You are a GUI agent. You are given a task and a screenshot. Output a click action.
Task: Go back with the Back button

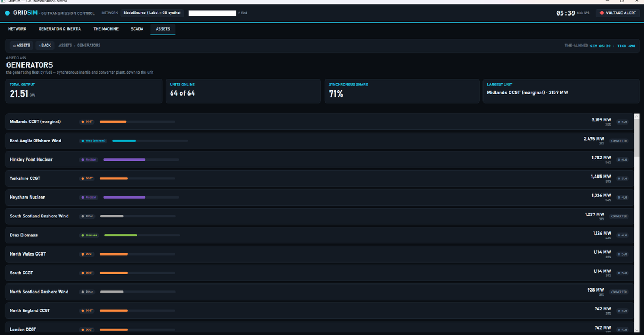(x=45, y=46)
